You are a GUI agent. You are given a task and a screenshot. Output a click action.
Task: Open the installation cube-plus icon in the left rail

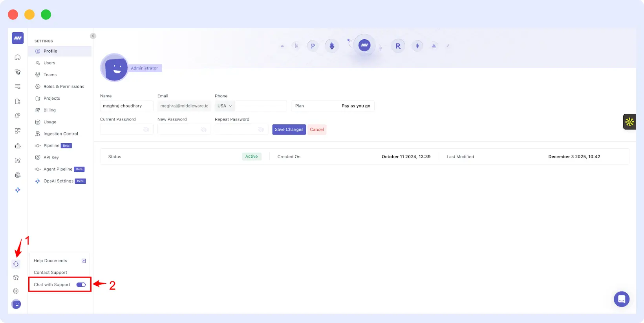pyautogui.click(x=16, y=277)
